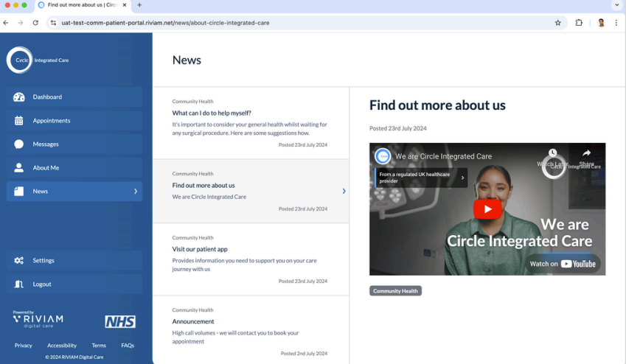Expand the News menu chevron in sidebar
The image size is (626, 364).
(136, 192)
